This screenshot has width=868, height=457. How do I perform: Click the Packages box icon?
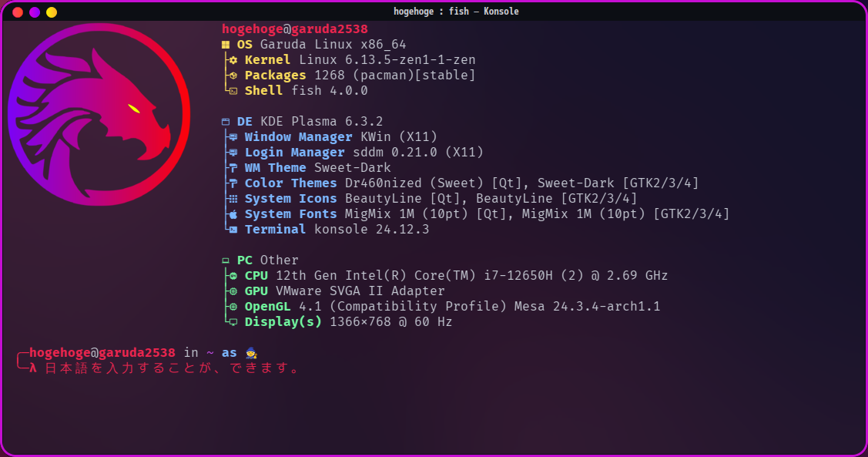tap(233, 76)
